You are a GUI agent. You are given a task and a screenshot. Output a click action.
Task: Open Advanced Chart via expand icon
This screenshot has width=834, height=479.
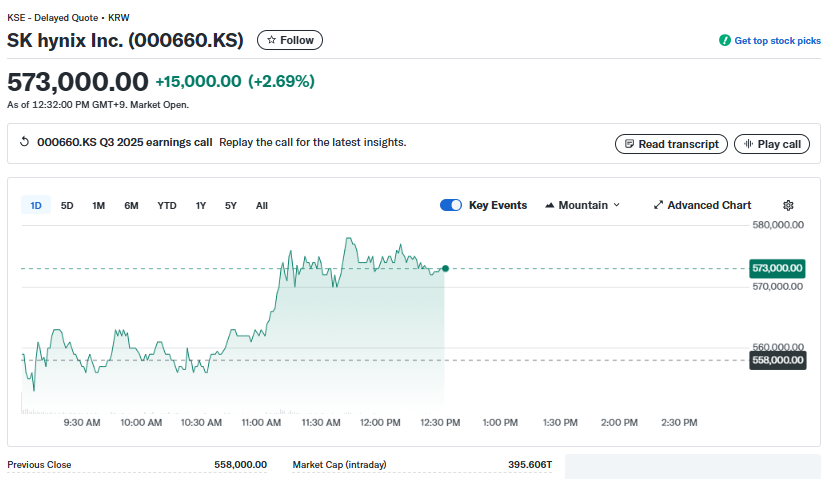coord(658,205)
